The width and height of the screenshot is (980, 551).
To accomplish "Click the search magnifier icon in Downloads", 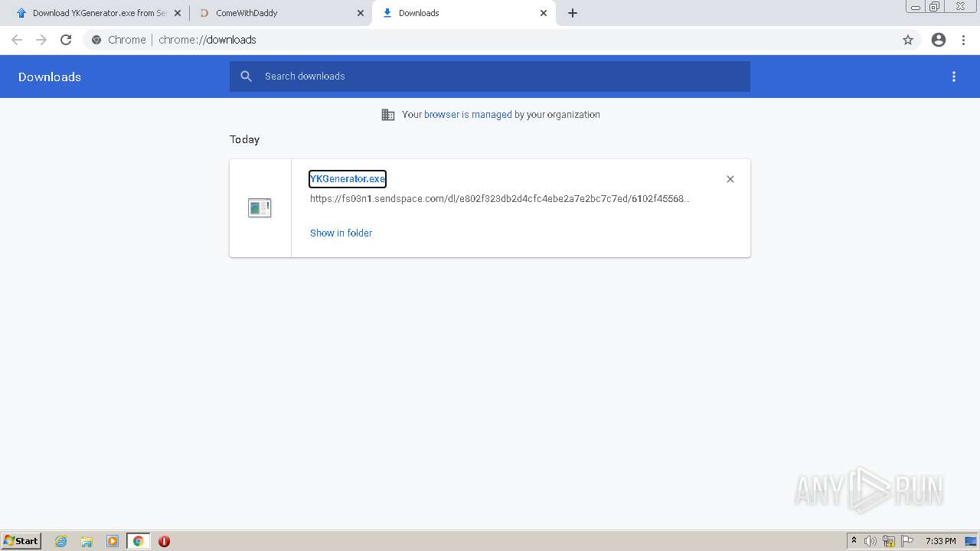I will [246, 77].
